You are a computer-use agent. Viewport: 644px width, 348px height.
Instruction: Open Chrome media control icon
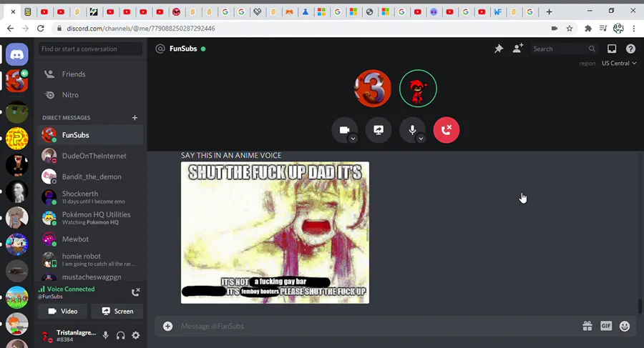(603, 29)
